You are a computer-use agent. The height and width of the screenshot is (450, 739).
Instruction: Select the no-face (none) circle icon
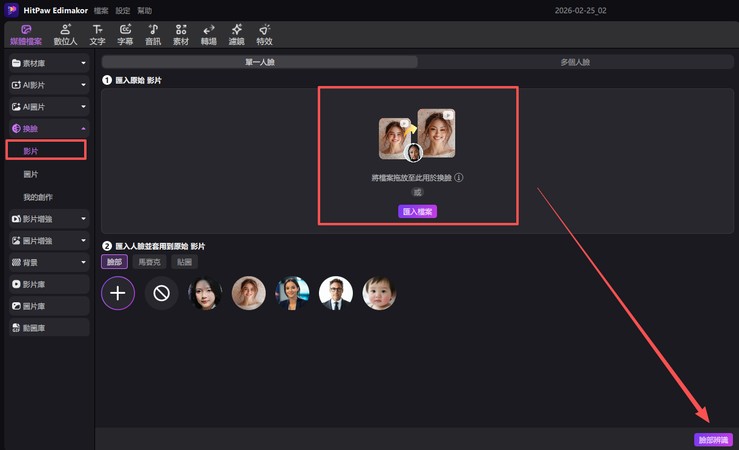161,293
